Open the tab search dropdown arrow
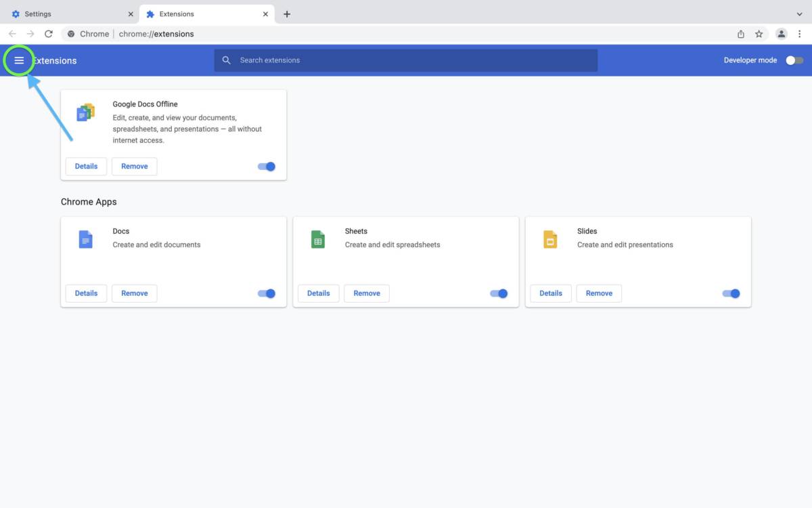Screen dimensions: 812x508 [x=800, y=14]
